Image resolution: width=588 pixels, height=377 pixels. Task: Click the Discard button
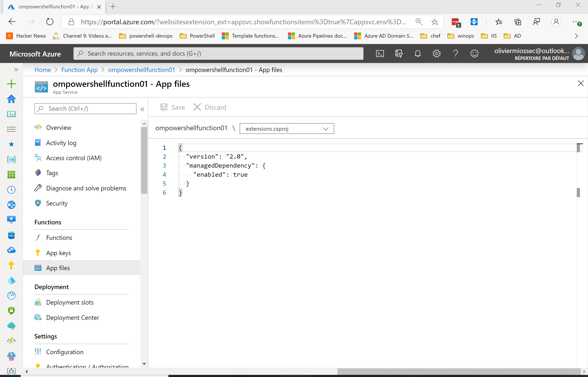[210, 107]
